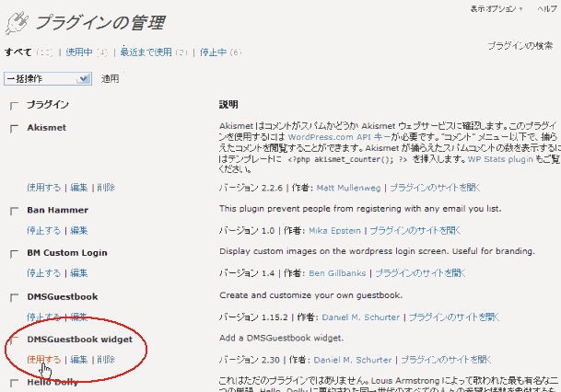Screen dimensions: 561x392
Task: Toggle the select-all checkbox beside プラグイン header
Action: (14, 106)
